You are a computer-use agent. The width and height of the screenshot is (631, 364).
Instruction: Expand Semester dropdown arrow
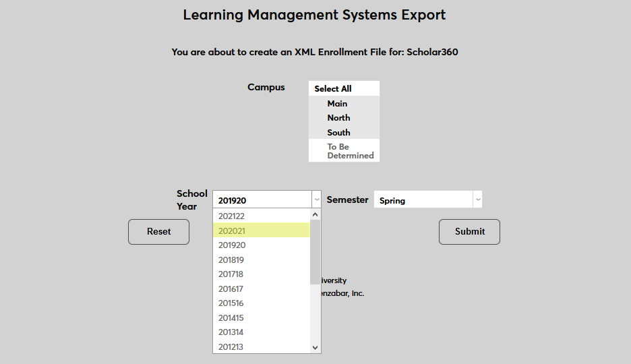[477, 200]
